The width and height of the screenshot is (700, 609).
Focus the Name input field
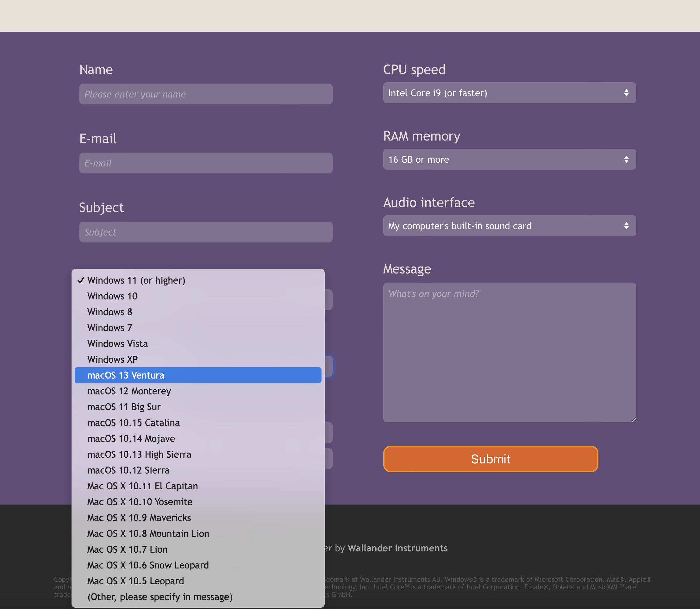[206, 94]
